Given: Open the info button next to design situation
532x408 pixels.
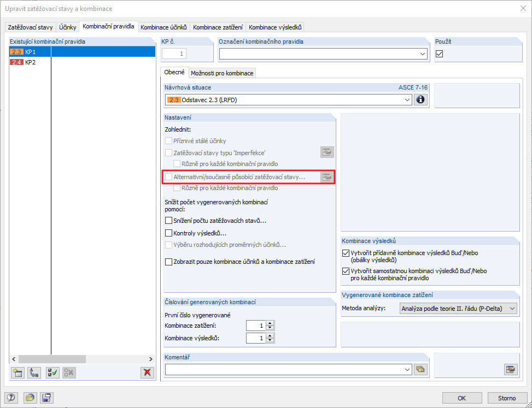Looking at the screenshot, I should [x=420, y=100].
